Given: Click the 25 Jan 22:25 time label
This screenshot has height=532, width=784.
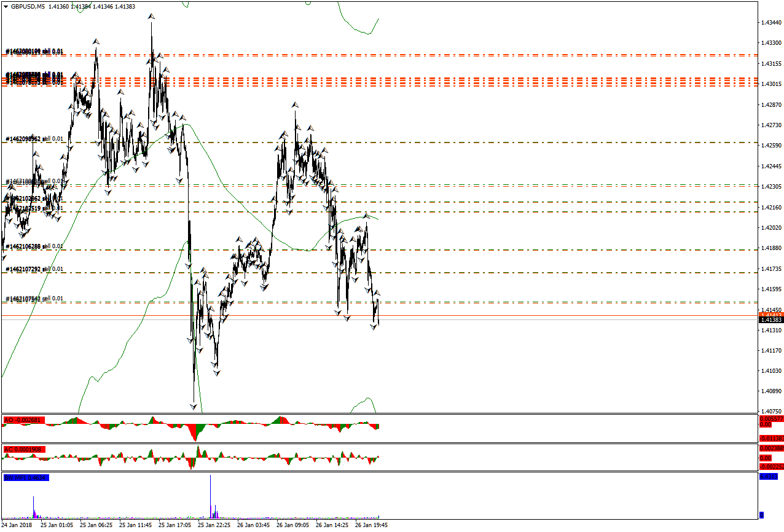Looking at the screenshot, I should click(x=214, y=525).
